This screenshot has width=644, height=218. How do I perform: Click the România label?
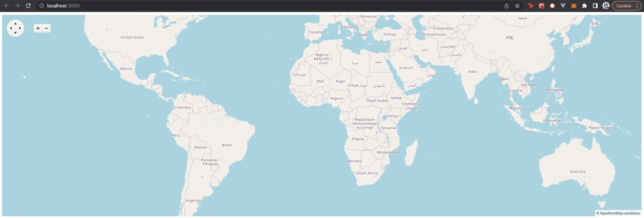(368, 16)
